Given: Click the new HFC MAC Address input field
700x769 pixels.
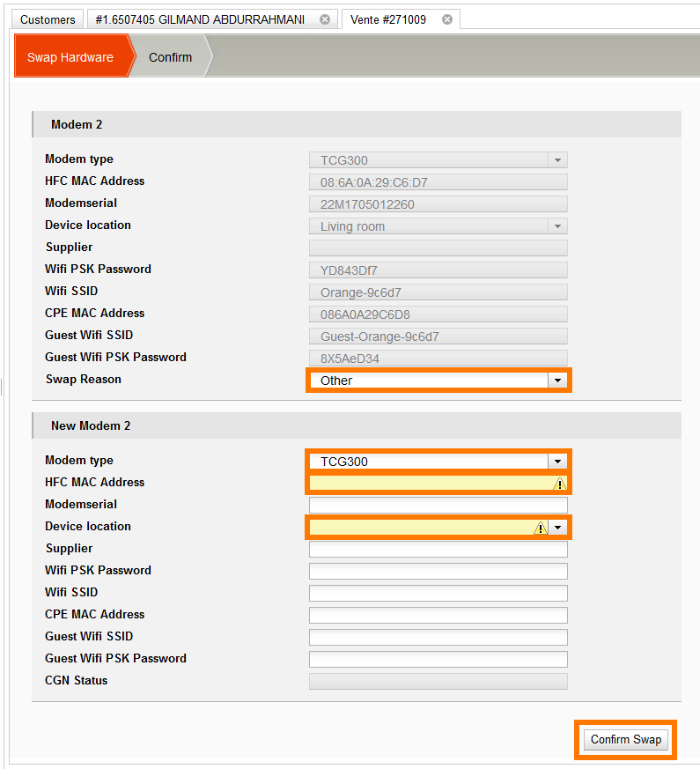Looking at the screenshot, I should [430, 484].
